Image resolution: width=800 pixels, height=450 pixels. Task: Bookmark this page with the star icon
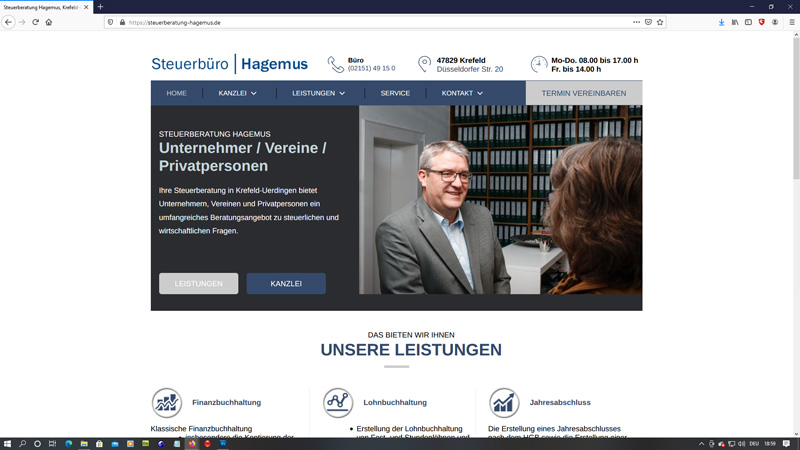point(660,22)
